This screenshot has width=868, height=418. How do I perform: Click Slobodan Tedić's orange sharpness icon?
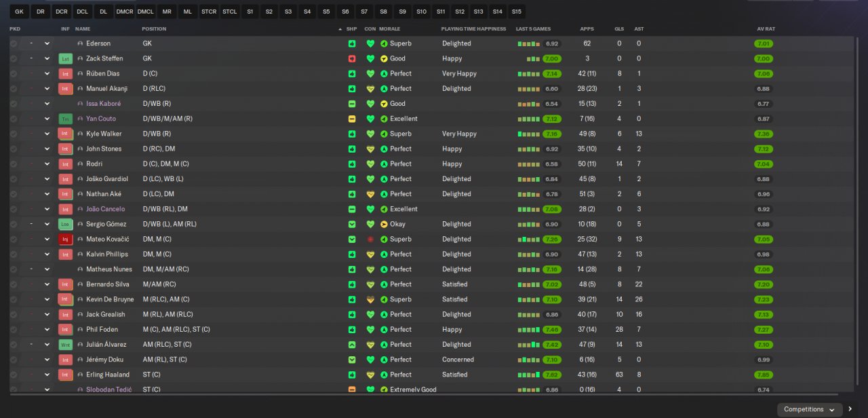[x=352, y=389]
